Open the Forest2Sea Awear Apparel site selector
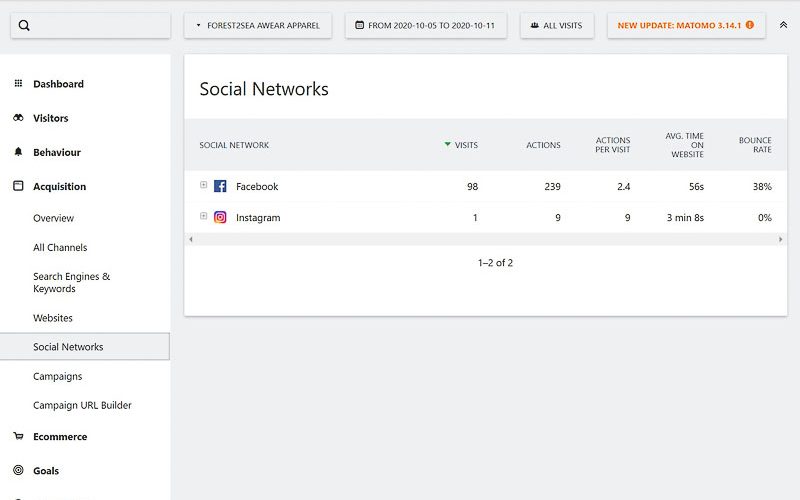Viewport: 800px width, 500px height. point(258,25)
